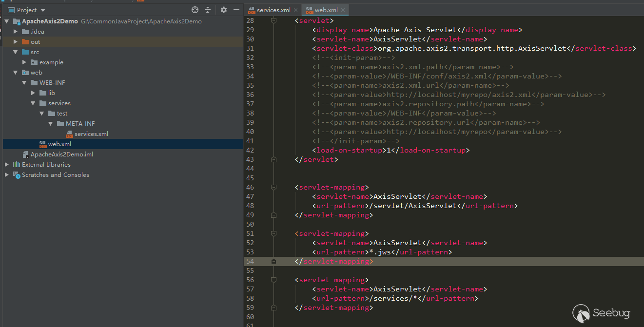Close the web.xml editor tab
Viewport: 644px width, 327px height.
(x=343, y=10)
